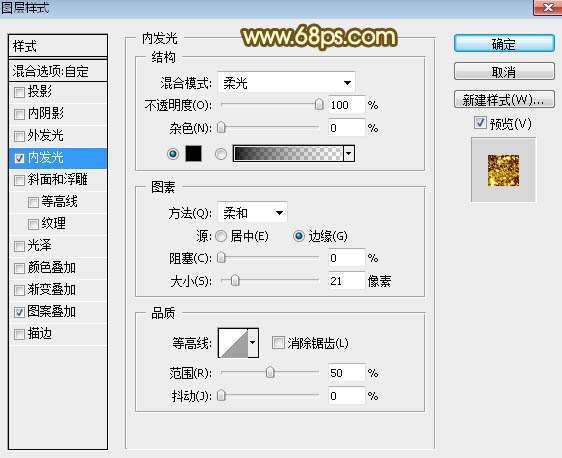Screen dimensions: 562x458
Task: Enable the 等高线 sub-option checkbox
Action: (x=33, y=202)
